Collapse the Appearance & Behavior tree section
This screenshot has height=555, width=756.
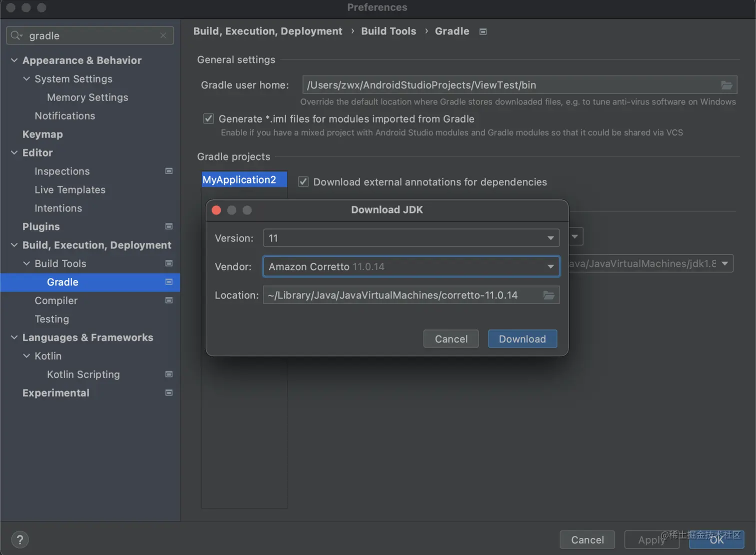pyautogui.click(x=14, y=60)
